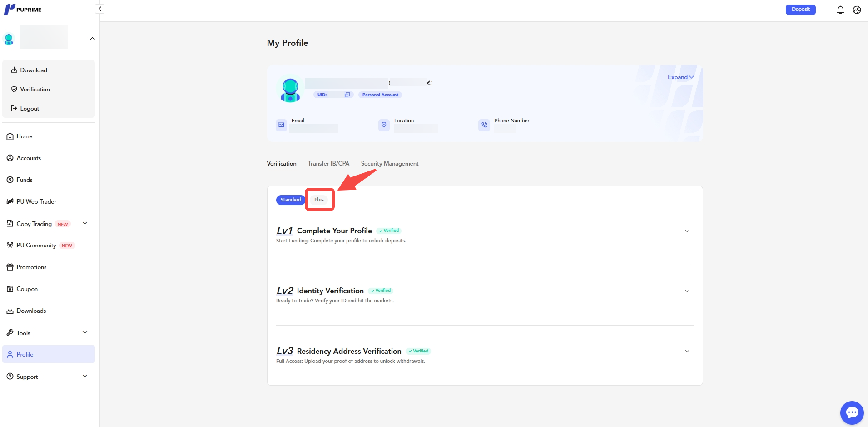Viewport: 868px width, 427px height.
Task: Switch to the Plus verification toggle
Action: click(319, 200)
